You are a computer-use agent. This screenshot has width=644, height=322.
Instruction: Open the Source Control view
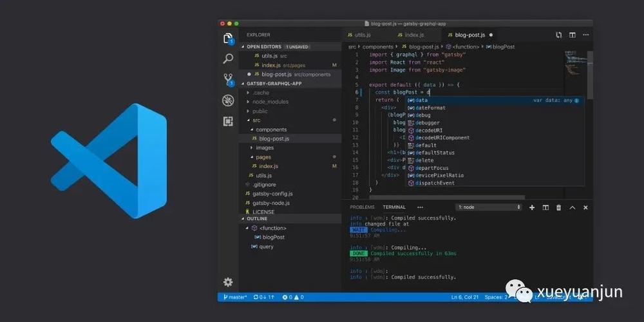pos(228,79)
